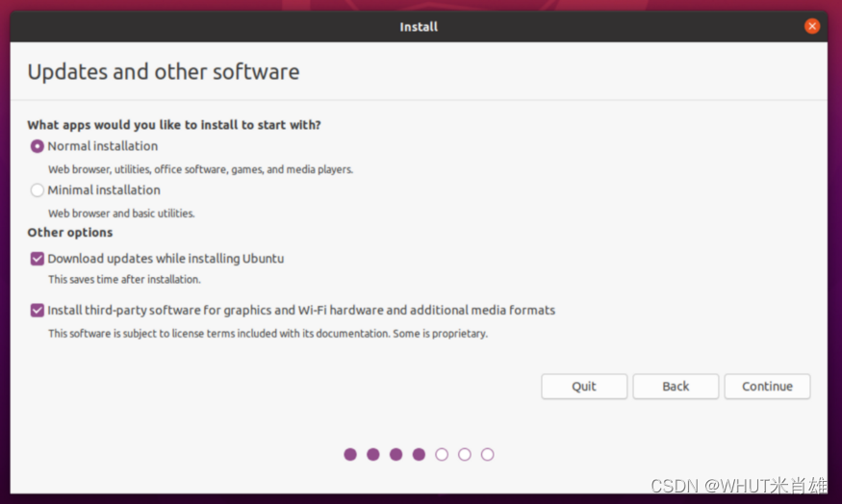Click the fifth empty progress dot

tap(442, 455)
